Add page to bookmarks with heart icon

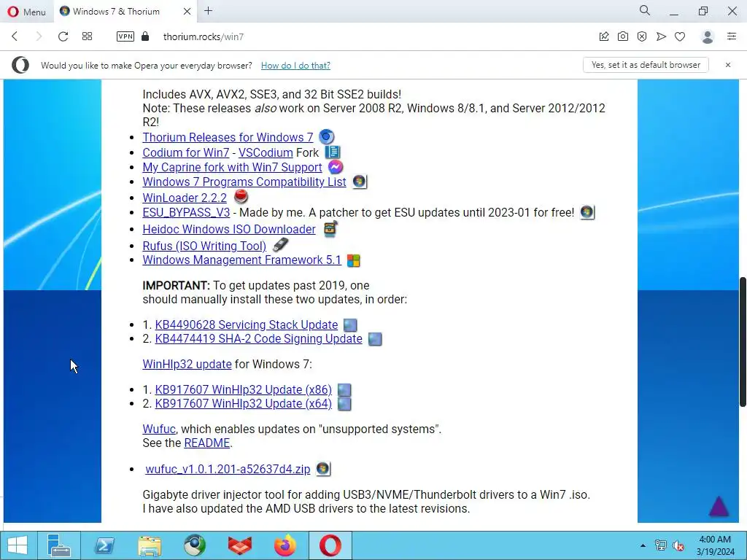pyautogui.click(x=680, y=36)
